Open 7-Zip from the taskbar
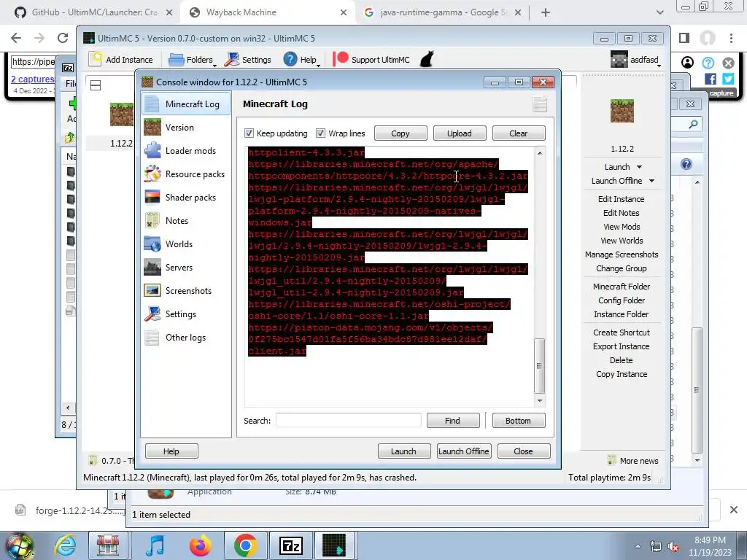The image size is (747, 560). coord(291,545)
